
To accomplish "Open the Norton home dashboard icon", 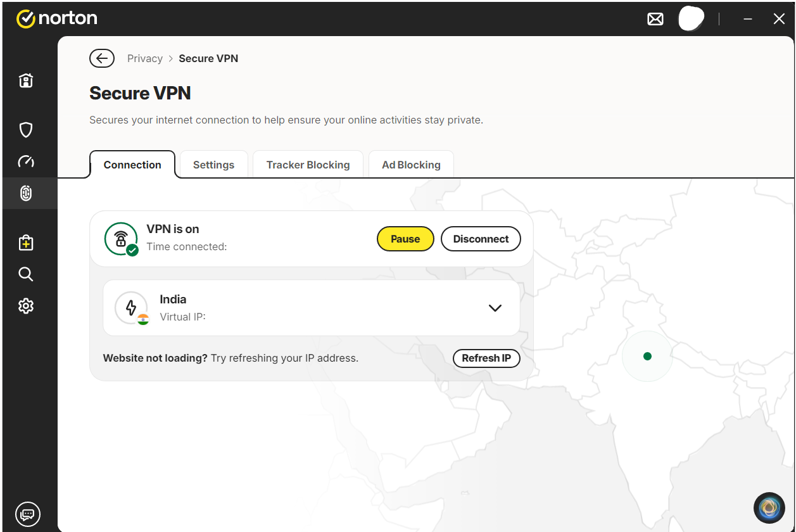I will 25,80.
